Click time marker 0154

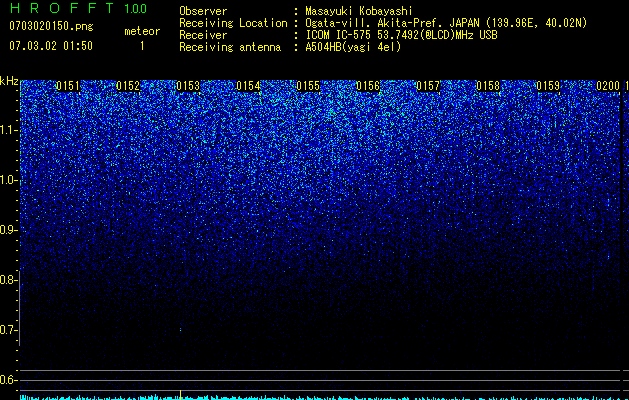248,86
